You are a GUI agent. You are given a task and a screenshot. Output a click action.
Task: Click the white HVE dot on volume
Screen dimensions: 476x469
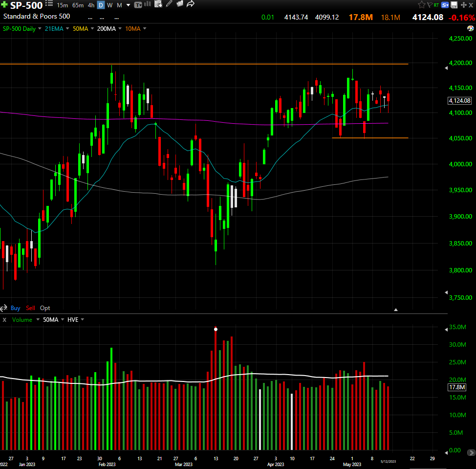[216, 329]
